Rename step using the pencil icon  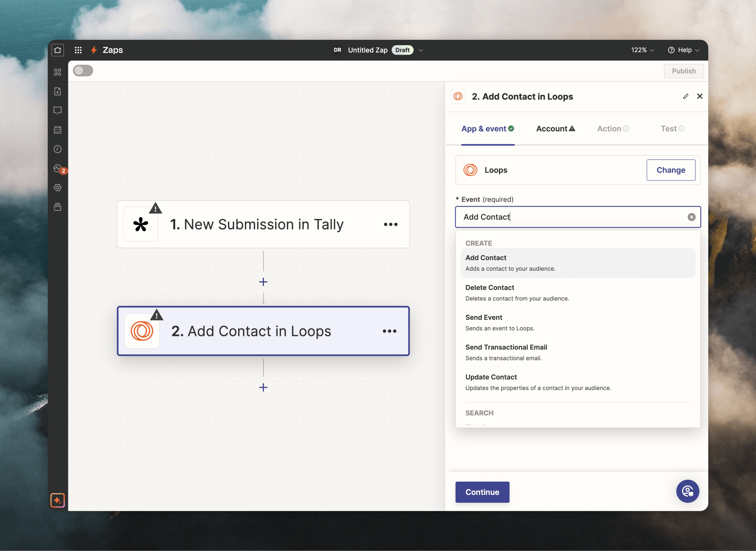pyautogui.click(x=686, y=97)
